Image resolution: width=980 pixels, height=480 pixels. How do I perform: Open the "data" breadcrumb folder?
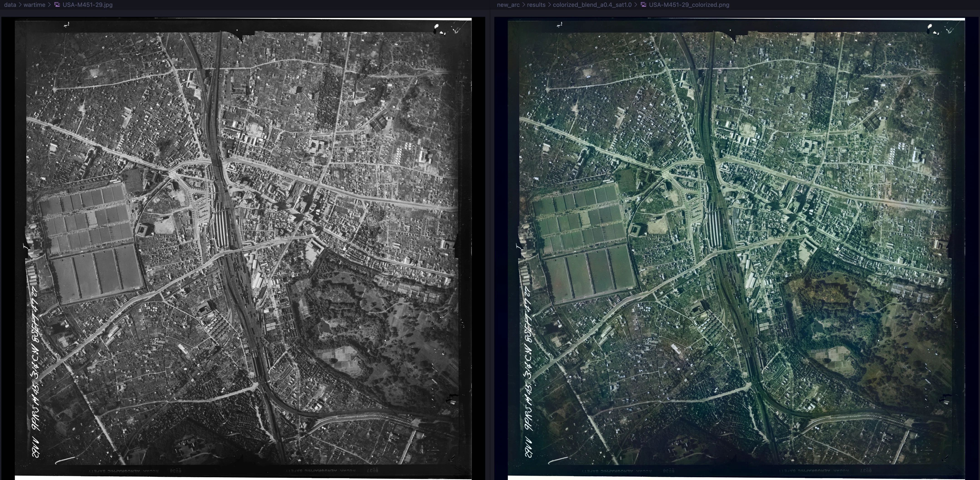coord(10,5)
